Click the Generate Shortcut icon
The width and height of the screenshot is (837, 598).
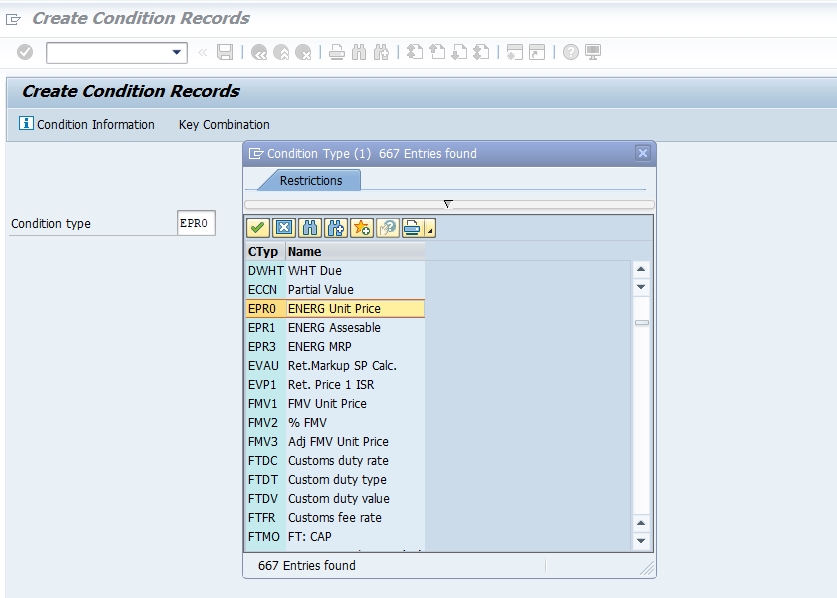coord(537,52)
